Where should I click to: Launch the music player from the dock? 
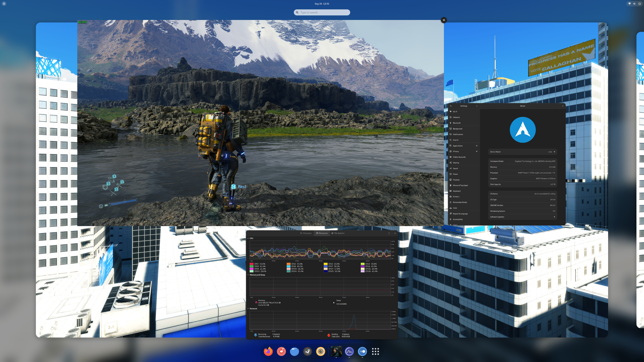(x=282, y=351)
